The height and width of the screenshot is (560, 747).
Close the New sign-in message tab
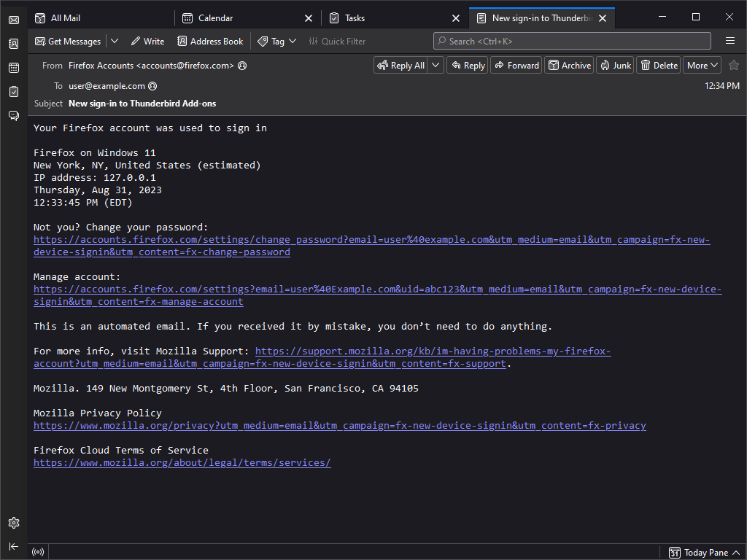point(603,18)
